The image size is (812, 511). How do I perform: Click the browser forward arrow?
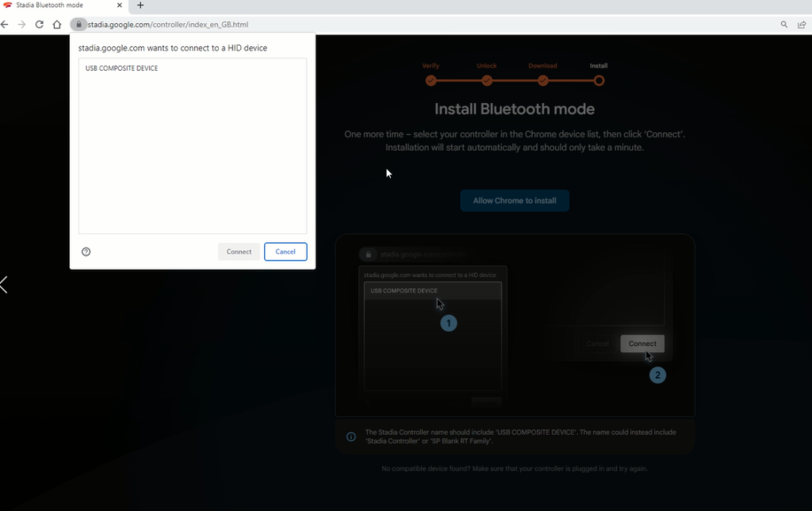click(22, 25)
